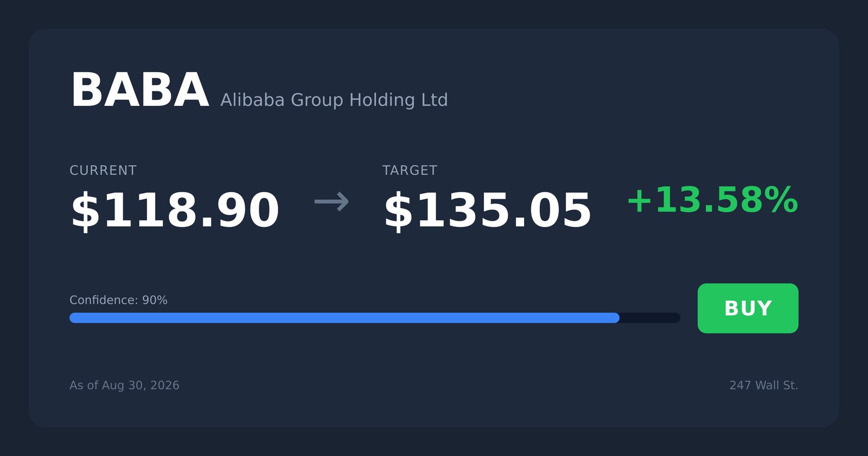The width and height of the screenshot is (868, 456).
Task: Click the dark unfilled end of the confidence bar
Action: (650, 318)
